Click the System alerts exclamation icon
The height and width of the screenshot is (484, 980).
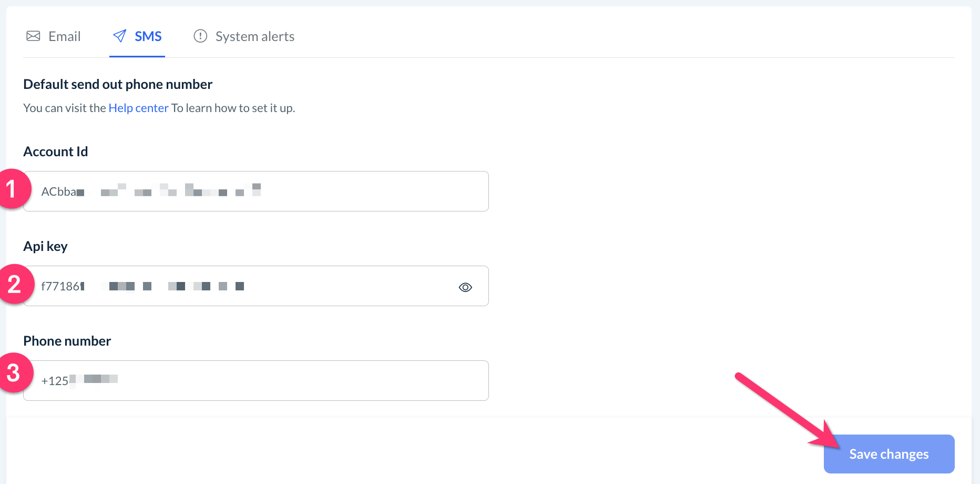pyautogui.click(x=200, y=36)
